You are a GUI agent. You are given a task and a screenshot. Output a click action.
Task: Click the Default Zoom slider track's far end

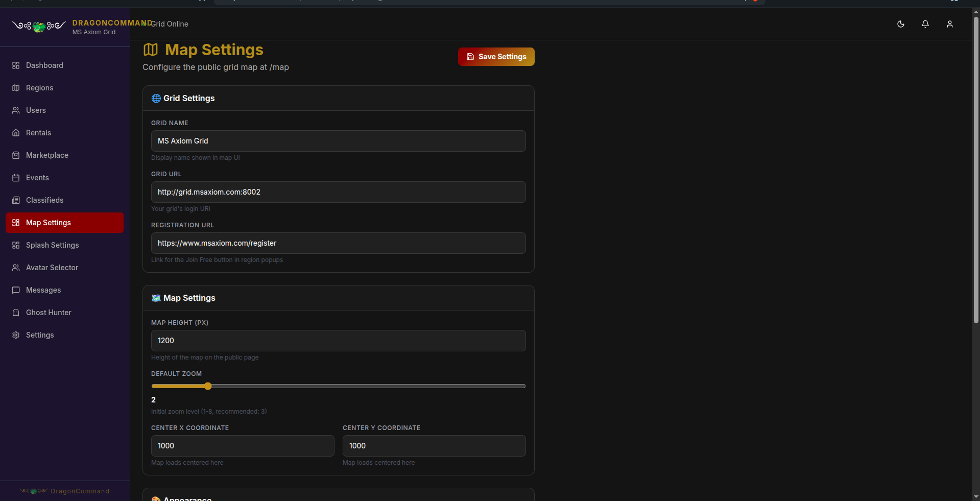tap(524, 386)
